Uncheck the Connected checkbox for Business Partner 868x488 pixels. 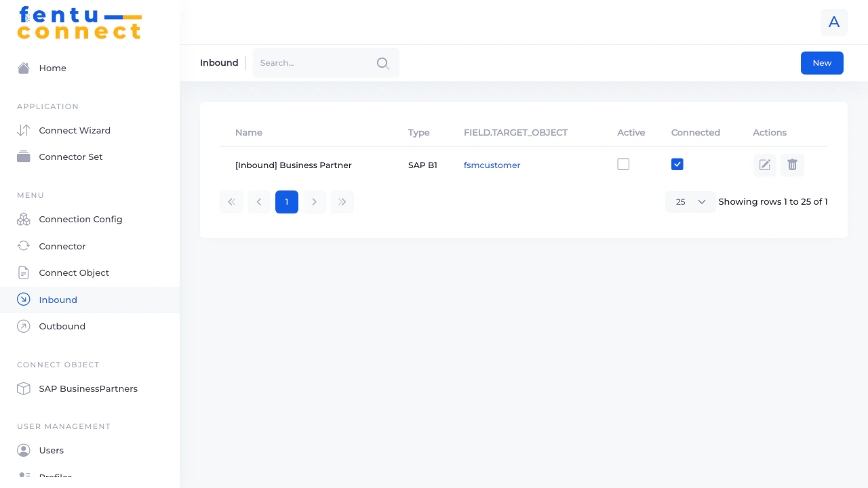tap(677, 164)
